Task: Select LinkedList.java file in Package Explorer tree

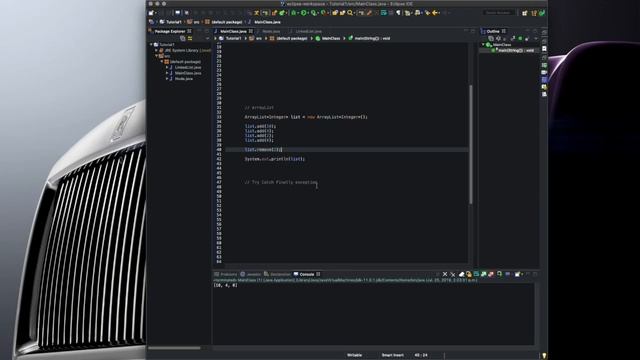Action: pyautogui.click(x=188, y=67)
